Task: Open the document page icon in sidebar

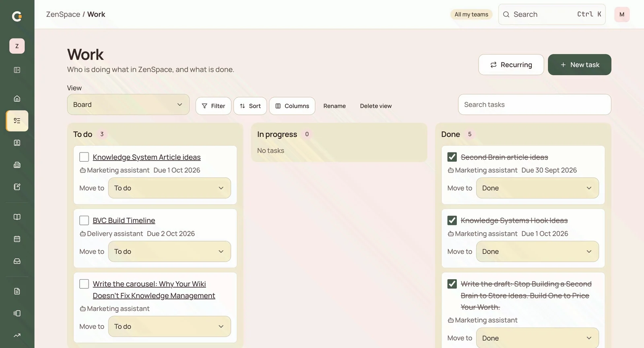Action: click(x=17, y=291)
